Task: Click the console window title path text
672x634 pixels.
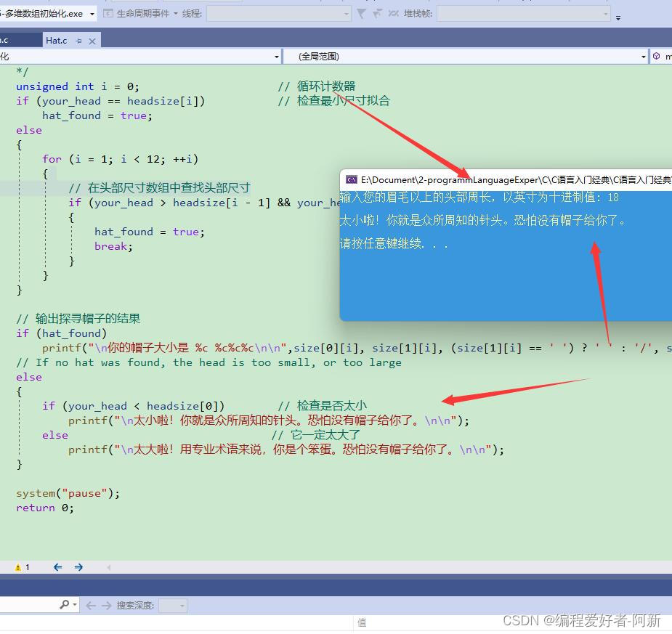Action: click(x=516, y=179)
